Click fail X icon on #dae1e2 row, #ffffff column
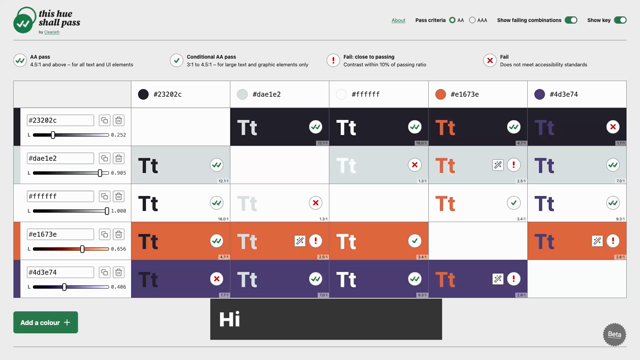This screenshot has width=640, height=360. tap(415, 165)
